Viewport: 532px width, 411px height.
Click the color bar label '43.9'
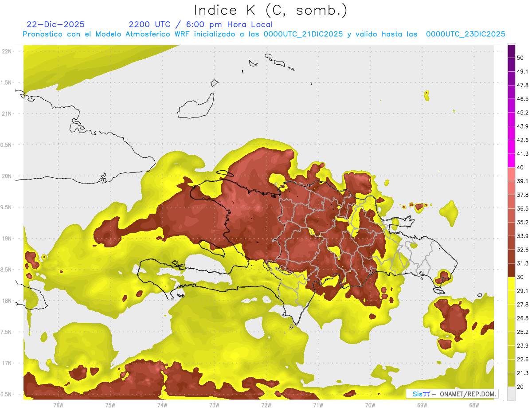tap(522, 126)
